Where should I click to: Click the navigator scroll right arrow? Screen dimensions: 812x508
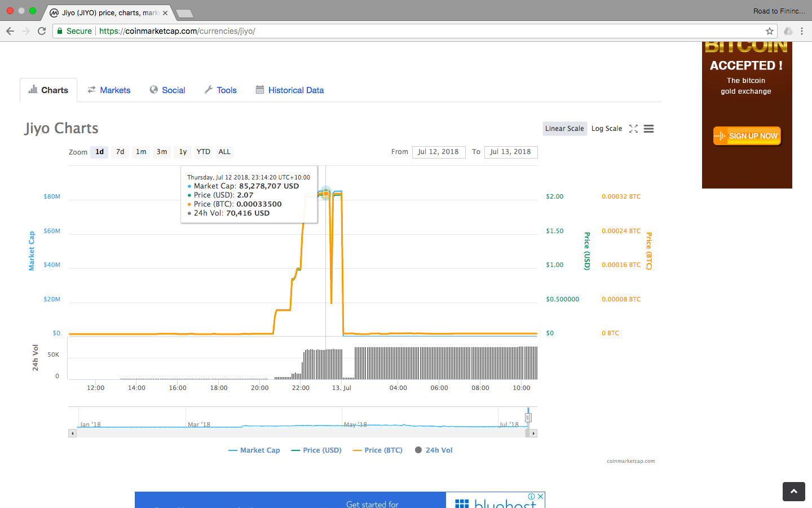click(x=533, y=433)
